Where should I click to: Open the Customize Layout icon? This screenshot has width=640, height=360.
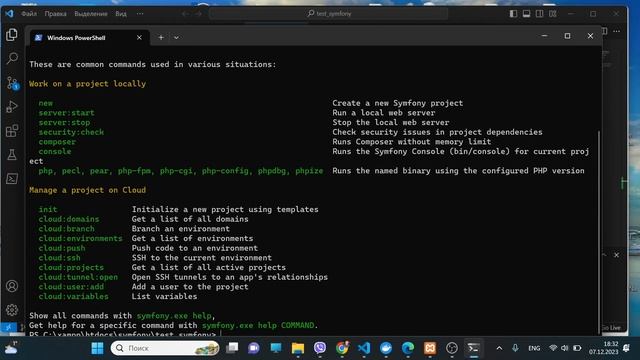point(553,14)
